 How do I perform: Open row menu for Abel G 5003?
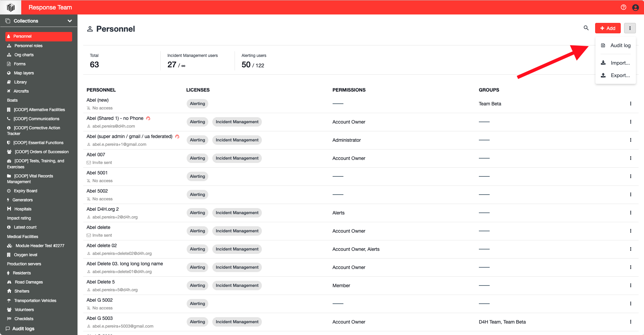coord(631,322)
